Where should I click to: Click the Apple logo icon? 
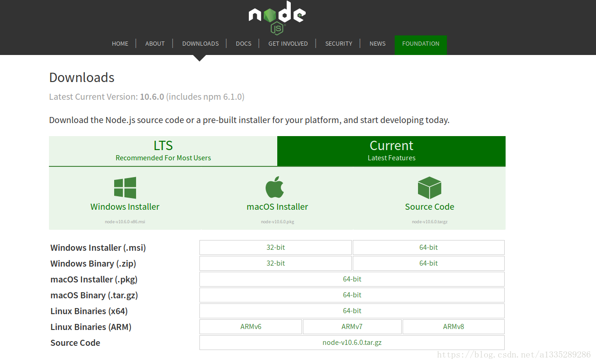(274, 187)
